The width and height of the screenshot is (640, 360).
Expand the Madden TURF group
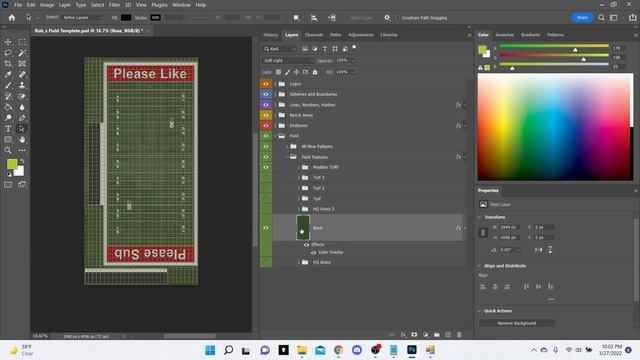[x=298, y=167]
